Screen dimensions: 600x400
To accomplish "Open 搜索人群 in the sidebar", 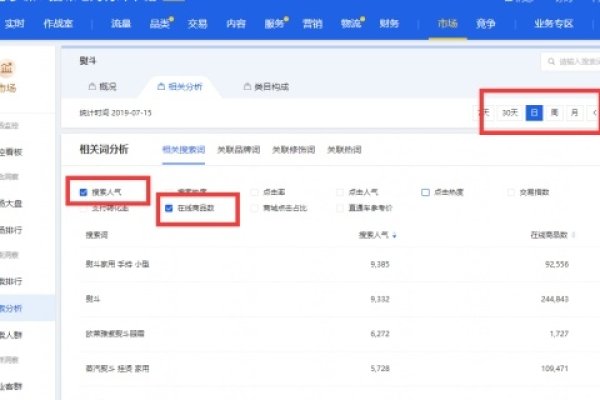I will coord(11,335).
